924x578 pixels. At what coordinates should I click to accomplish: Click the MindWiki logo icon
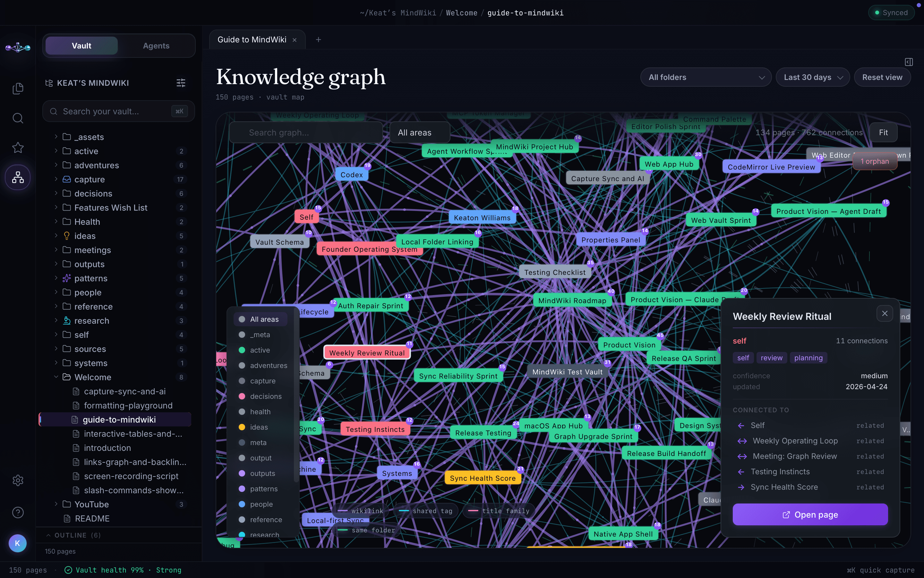pos(18,48)
